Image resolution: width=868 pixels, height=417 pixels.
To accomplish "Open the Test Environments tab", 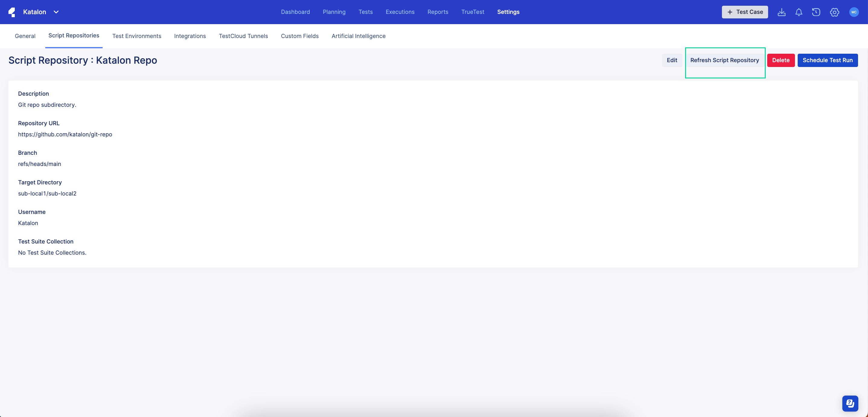I will pos(136,35).
